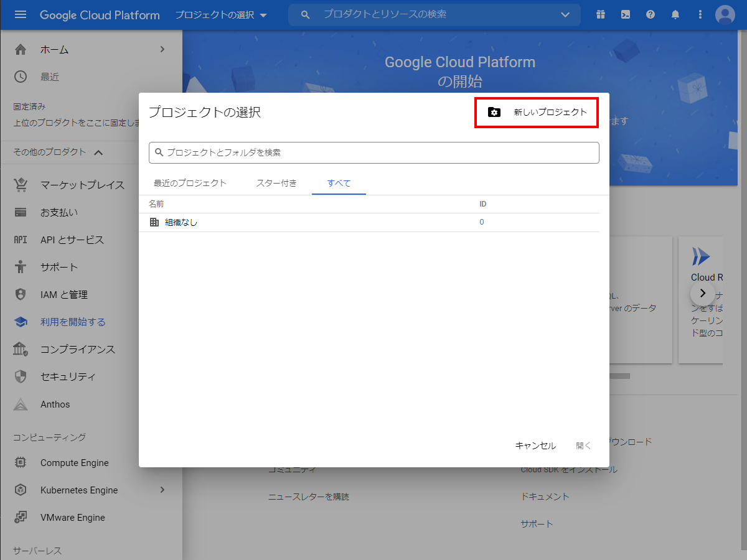This screenshot has height=560, width=747.
Task: Click 新しいプロジェクト button
Action: coord(537,113)
